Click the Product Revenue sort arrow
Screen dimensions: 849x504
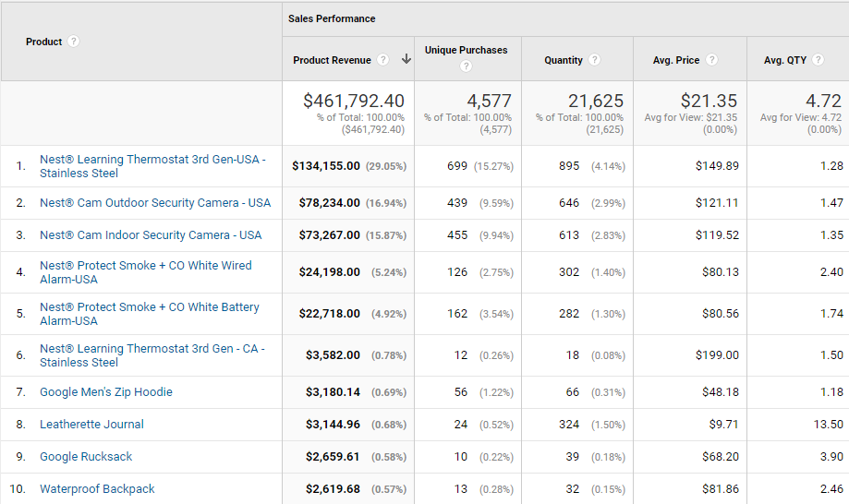[x=406, y=59]
